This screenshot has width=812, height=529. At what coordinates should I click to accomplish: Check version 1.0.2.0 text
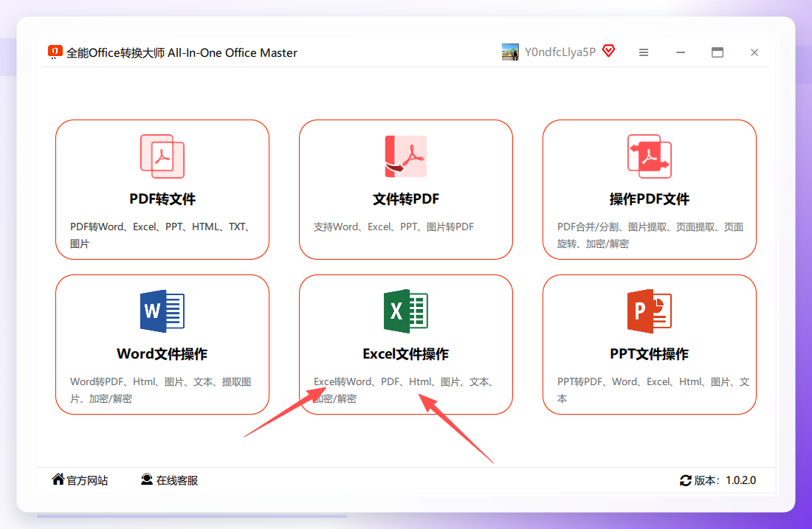click(725, 480)
